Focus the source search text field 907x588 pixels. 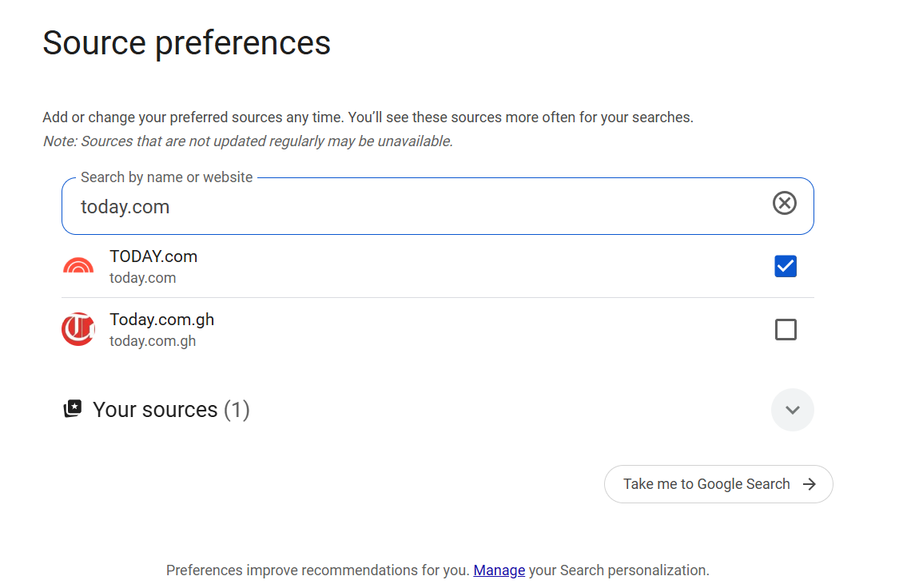[x=416, y=207]
